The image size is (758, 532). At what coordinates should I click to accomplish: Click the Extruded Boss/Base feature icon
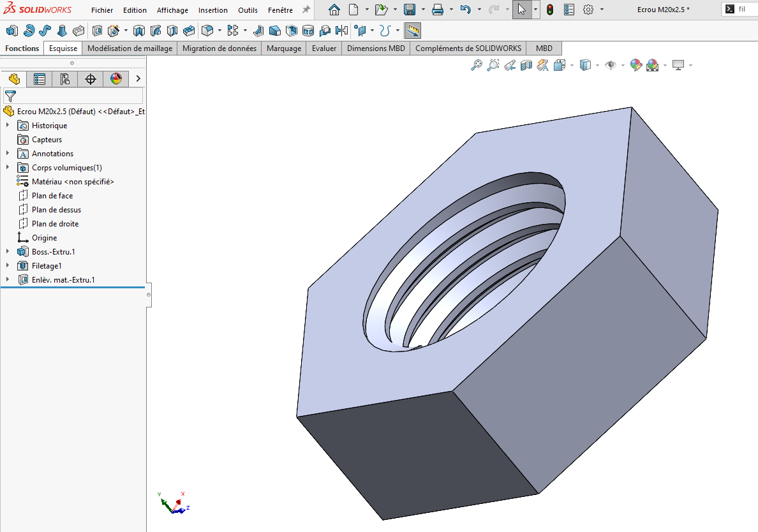coord(12,31)
